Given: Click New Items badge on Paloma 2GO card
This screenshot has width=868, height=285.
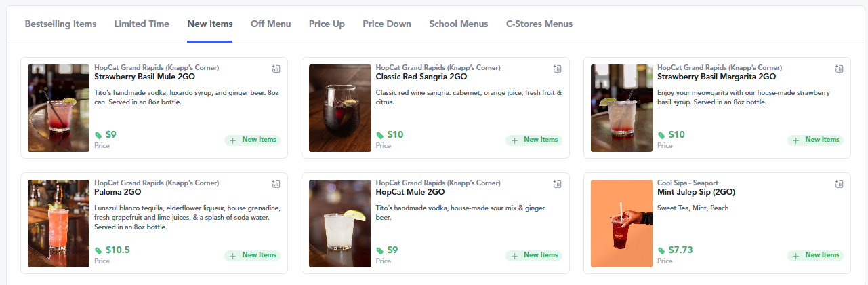Looking at the screenshot, I should pos(253,256).
